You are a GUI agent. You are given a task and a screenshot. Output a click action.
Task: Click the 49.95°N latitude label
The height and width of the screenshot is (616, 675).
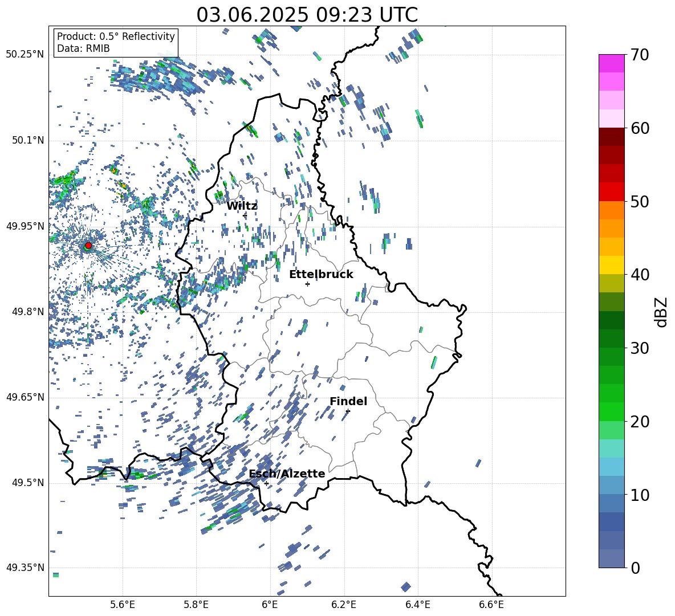click(x=25, y=226)
